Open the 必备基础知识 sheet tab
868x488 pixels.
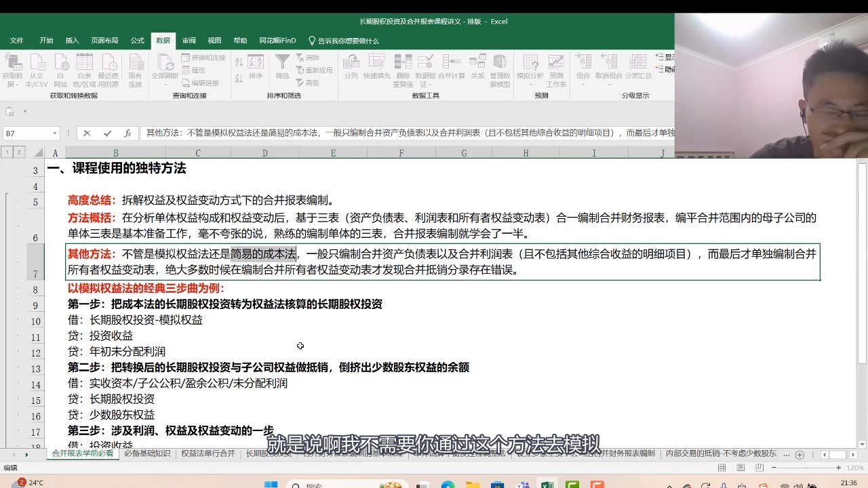tap(147, 453)
